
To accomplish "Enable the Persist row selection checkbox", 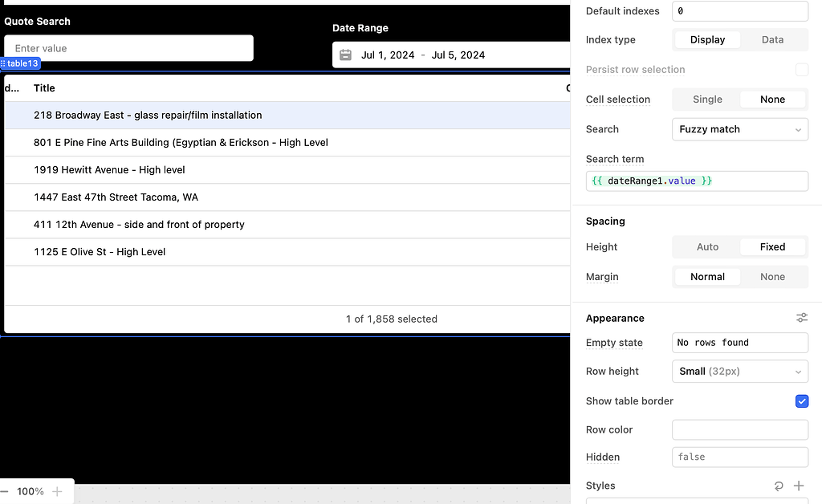I will coord(801,70).
